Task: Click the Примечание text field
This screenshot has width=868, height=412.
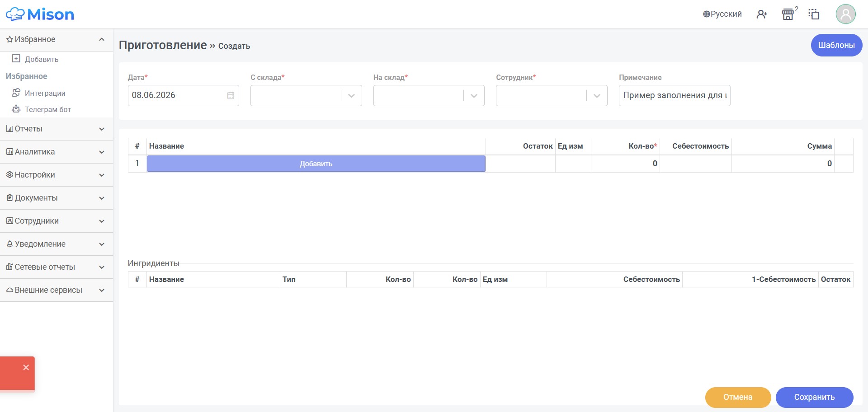Action: 675,96
